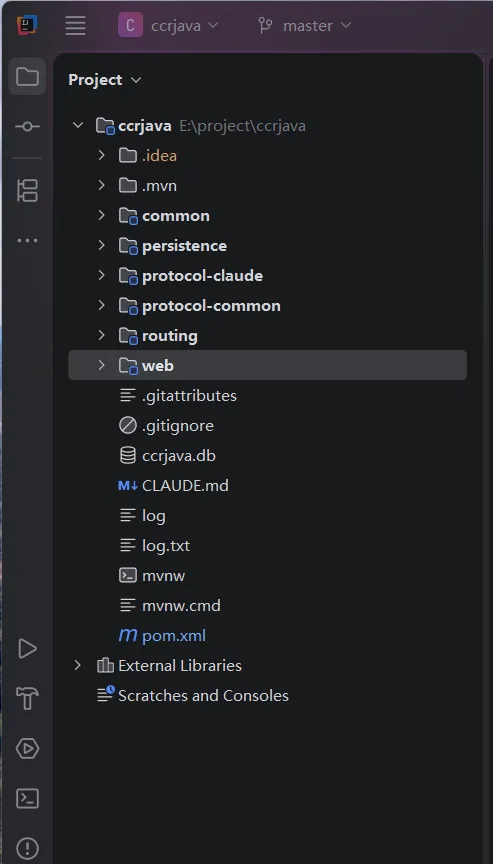This screenshot has height=864, width=493.
Task: Open the Structure tool window icon
Action: [x=27, y=190]
